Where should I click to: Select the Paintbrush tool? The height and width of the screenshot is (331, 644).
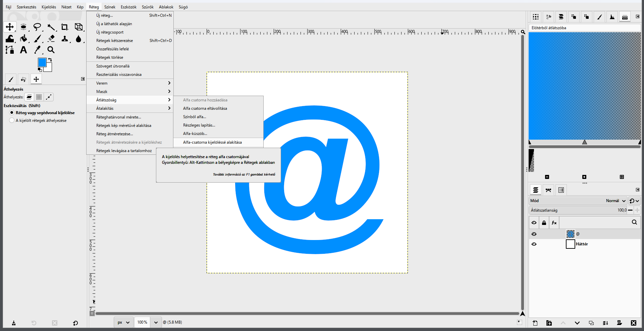coord(37,39)
